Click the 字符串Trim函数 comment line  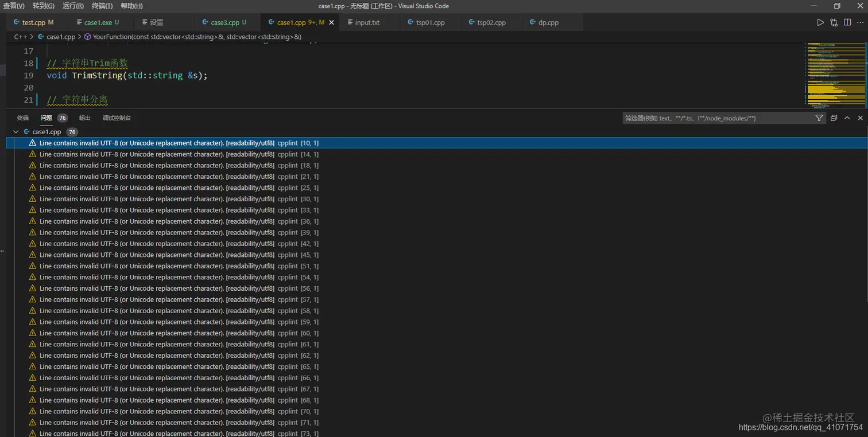tap(87, 63)
